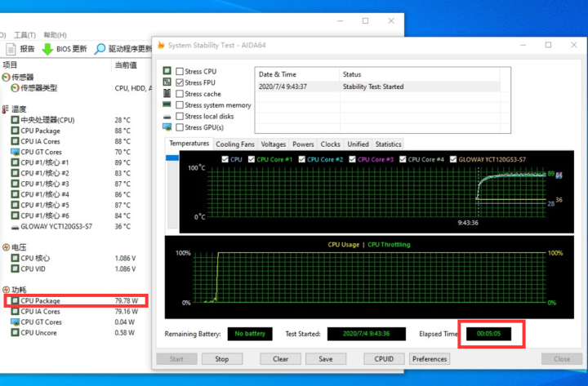The width and height of the screenshot is (588, 386).
Task: Click the Test Started timestamp field
Action: [x=367, y=334]
